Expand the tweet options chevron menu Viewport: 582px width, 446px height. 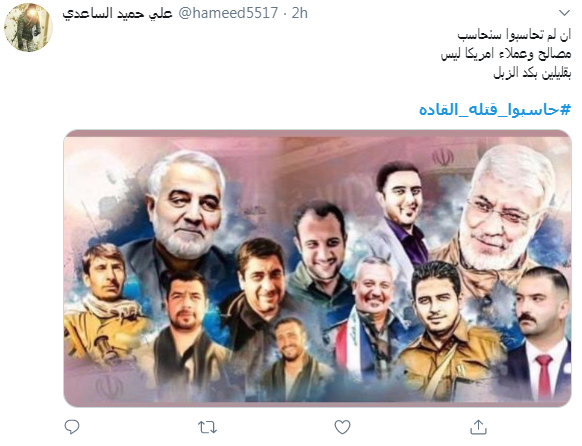point(564,13)
